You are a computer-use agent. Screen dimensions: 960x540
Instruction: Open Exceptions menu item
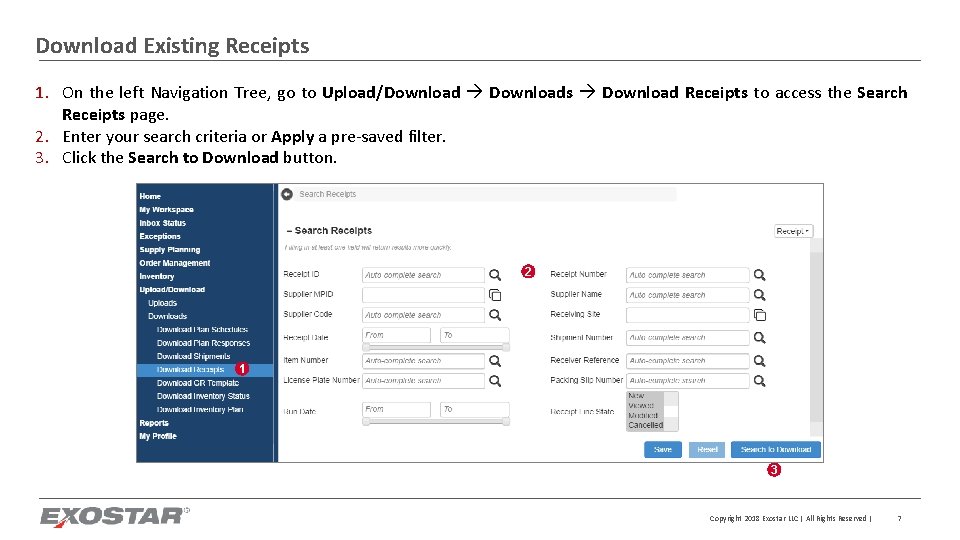tap(160, 236)
